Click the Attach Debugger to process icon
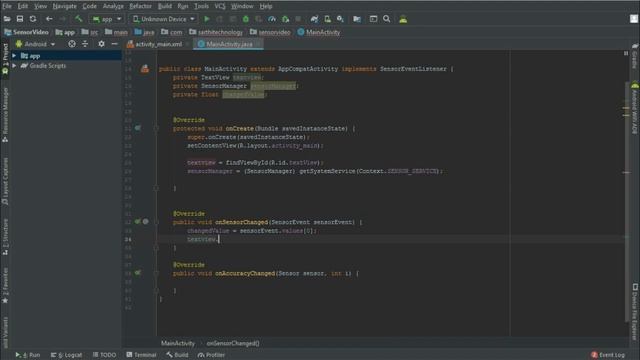 tap(285, 19)
